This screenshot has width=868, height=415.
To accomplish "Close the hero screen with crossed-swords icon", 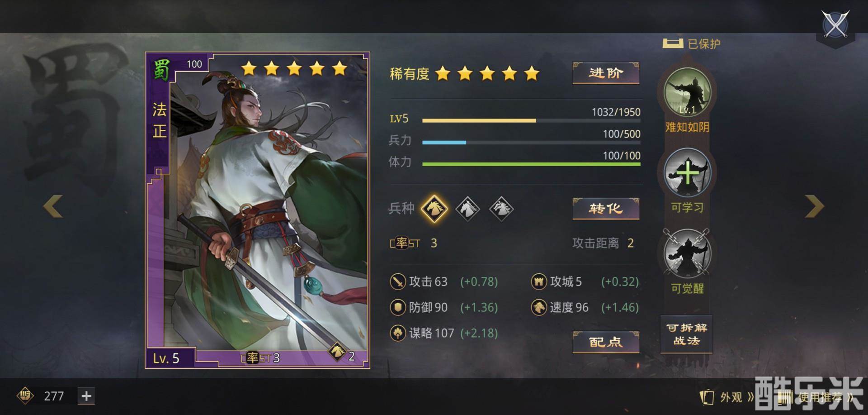I will [x=835, y=24].
